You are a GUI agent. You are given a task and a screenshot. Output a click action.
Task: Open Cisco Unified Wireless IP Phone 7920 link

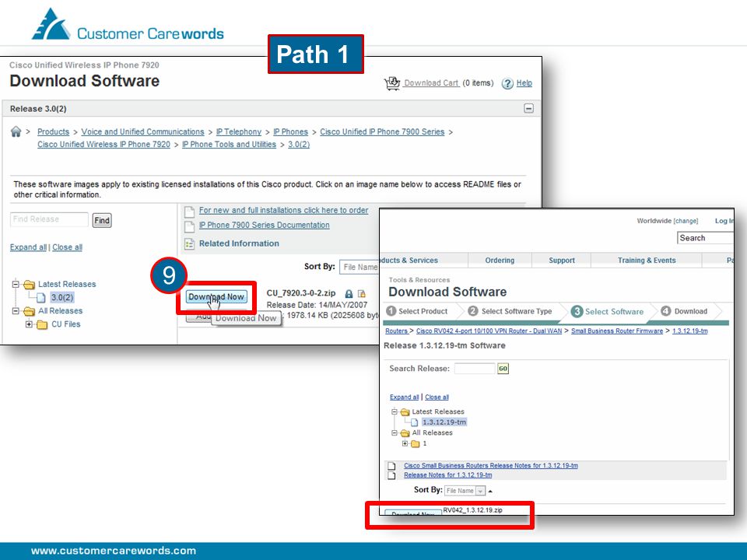(x=103, y=145)
